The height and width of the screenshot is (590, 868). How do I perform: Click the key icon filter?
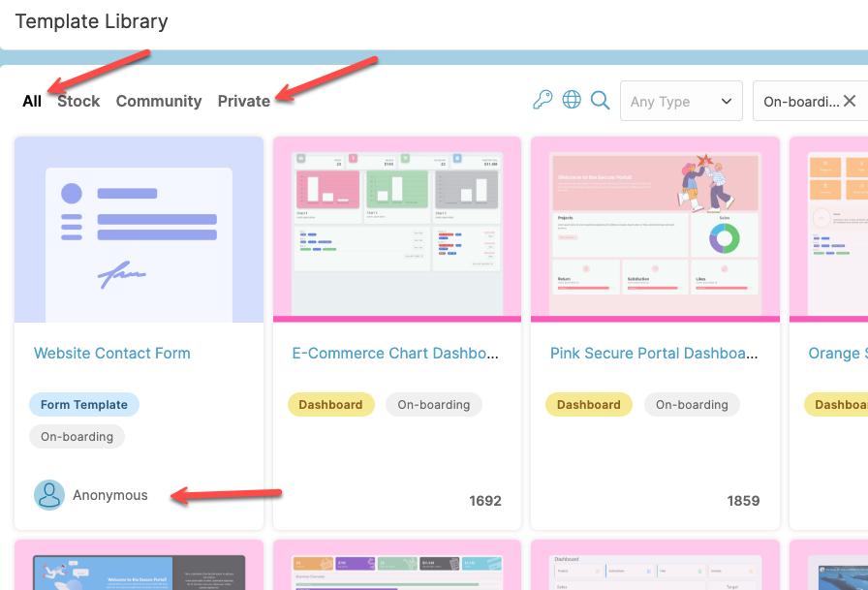(542, 100)
